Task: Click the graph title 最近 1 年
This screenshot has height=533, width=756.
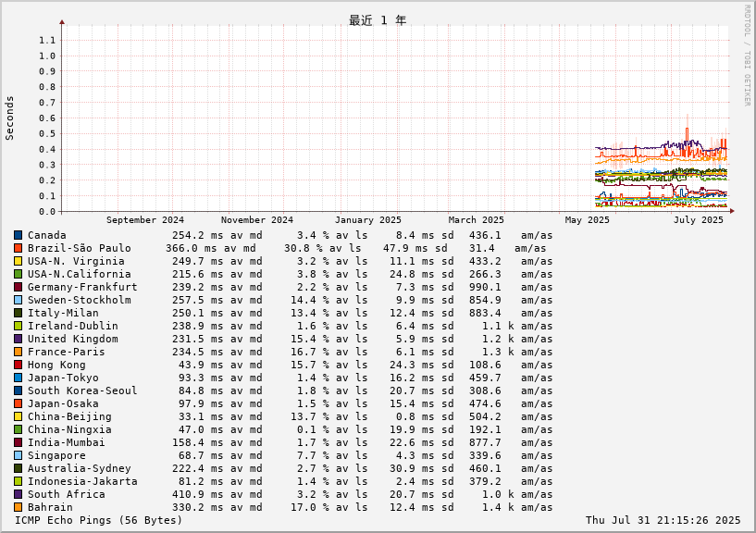Action: [378, 20]
